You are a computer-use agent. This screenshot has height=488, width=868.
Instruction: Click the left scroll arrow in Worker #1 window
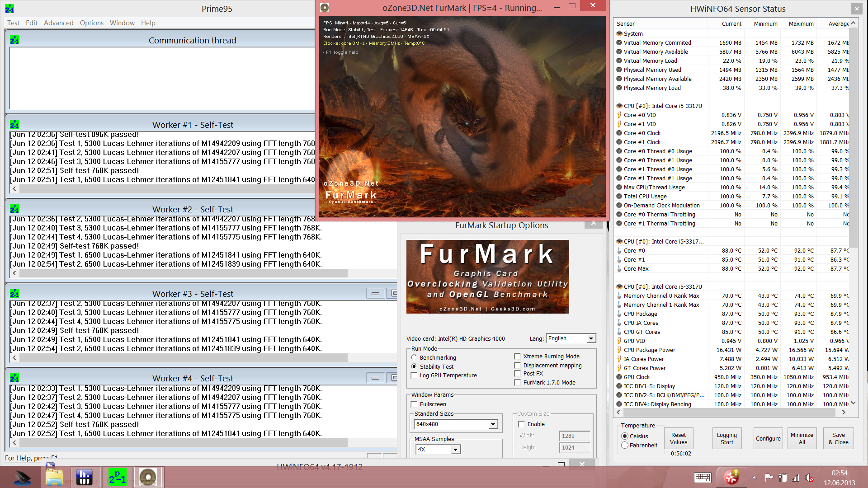point(14,188)
